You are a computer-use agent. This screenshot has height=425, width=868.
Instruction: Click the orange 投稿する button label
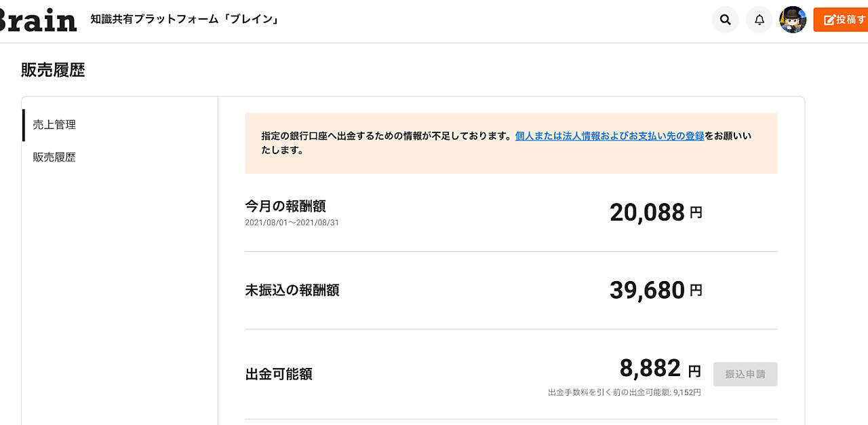pos(851,20)
